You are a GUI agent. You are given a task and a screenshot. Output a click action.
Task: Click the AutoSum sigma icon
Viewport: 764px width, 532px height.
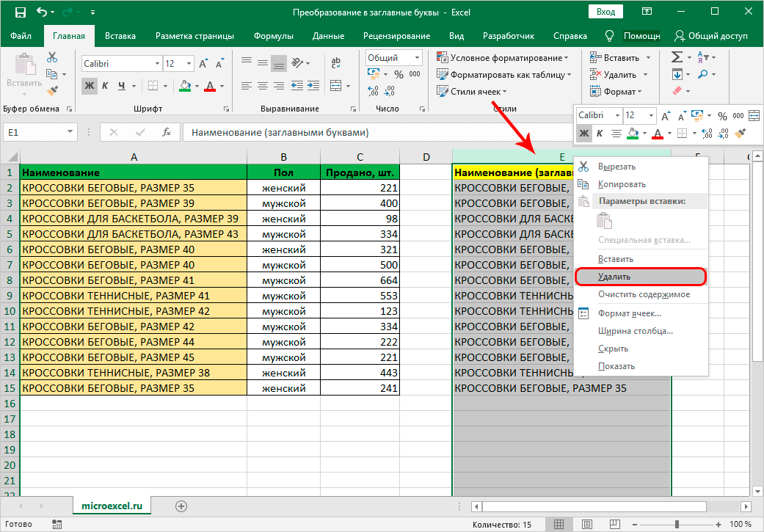coord(677,57)
